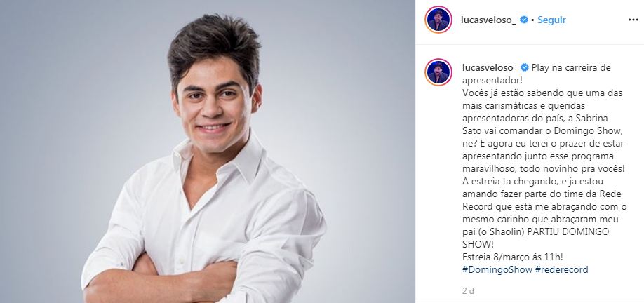This screenshot has height=303, width=644.
Task: Follow the account via Seguir
Action: [x=551, y=20]
